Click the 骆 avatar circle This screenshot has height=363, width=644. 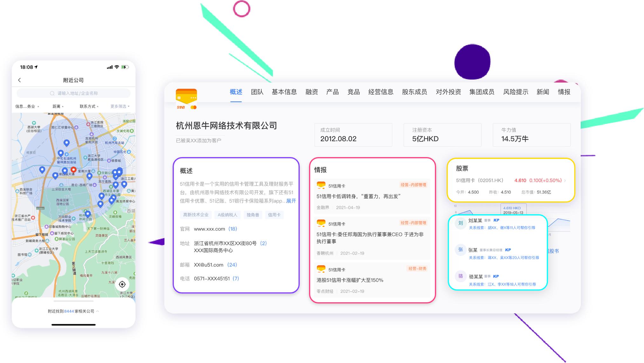[x=461, y=276]
